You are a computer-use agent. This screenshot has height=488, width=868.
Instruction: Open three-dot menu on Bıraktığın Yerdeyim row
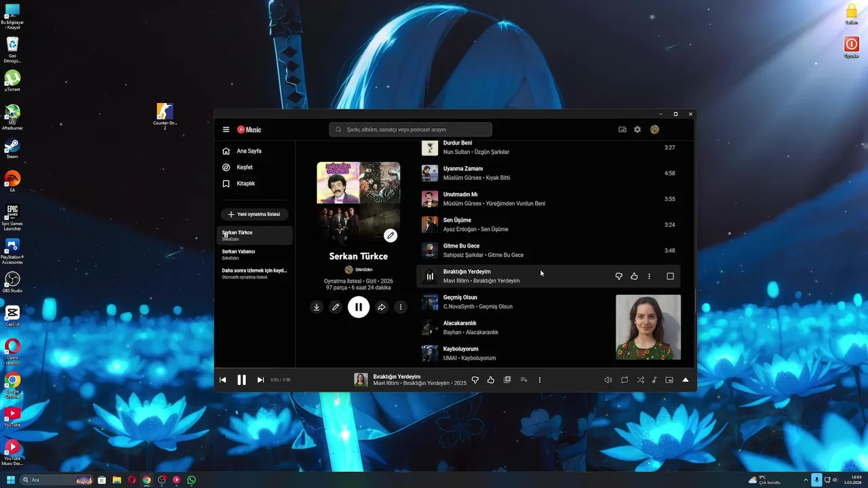coord(649,276)
